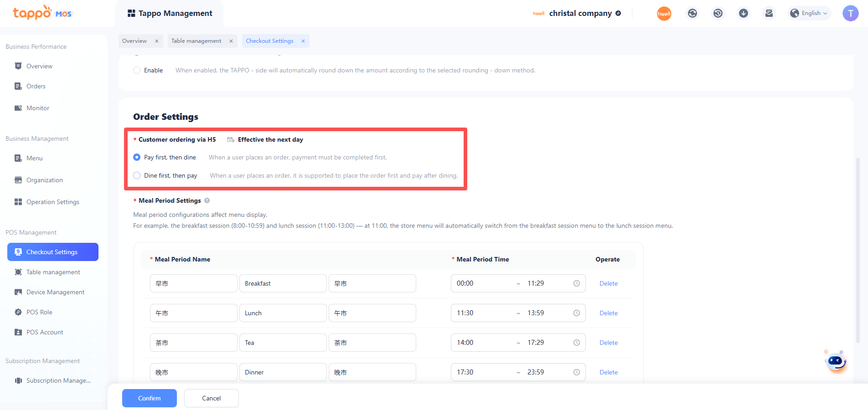Open the English language dropdown
Viewport: 868px width, 410px height.
pos(810,13)
